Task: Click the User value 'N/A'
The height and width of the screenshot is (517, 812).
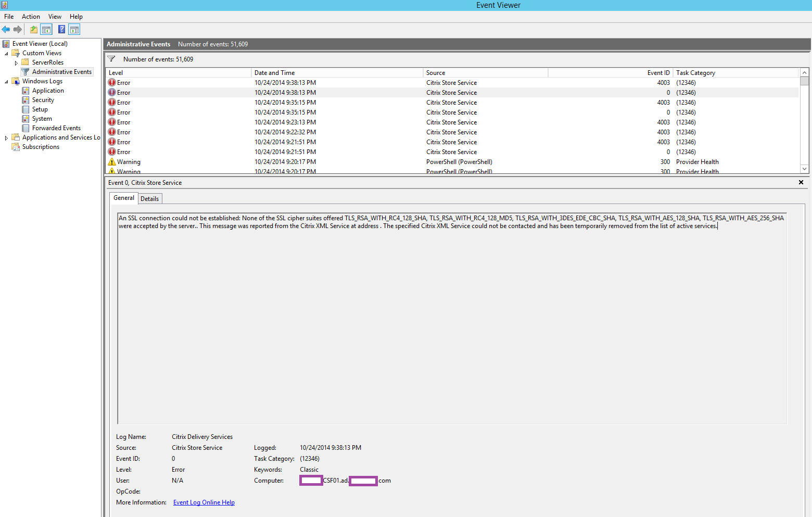Action: coord(177,481)
